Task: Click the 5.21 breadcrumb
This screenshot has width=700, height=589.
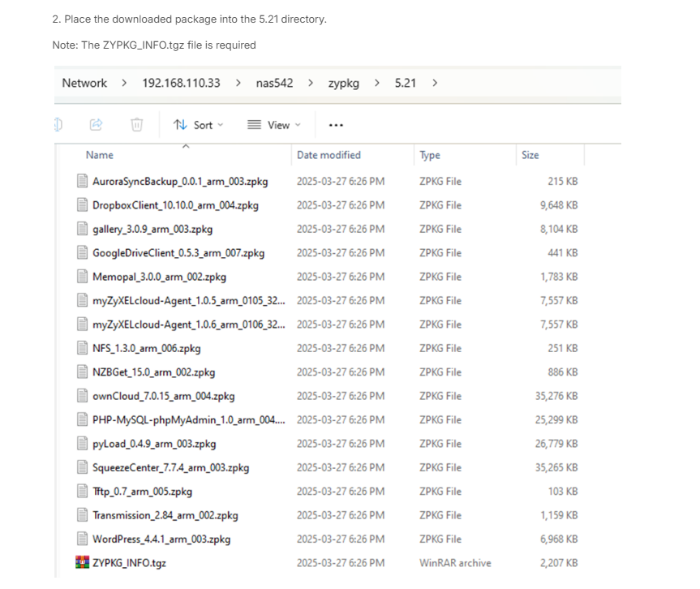Action: tap(406, 83)
